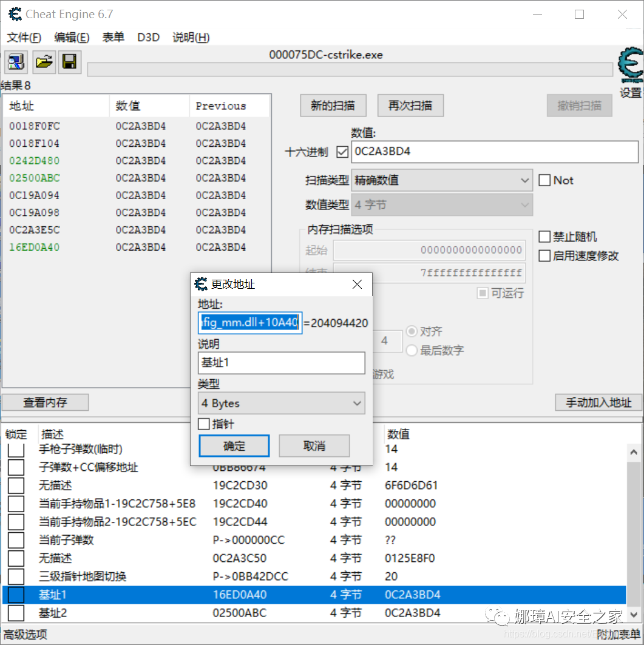Select result address 0242D480
The height and width of the screenshot is (645, 644).
click(x=35, y=161)
